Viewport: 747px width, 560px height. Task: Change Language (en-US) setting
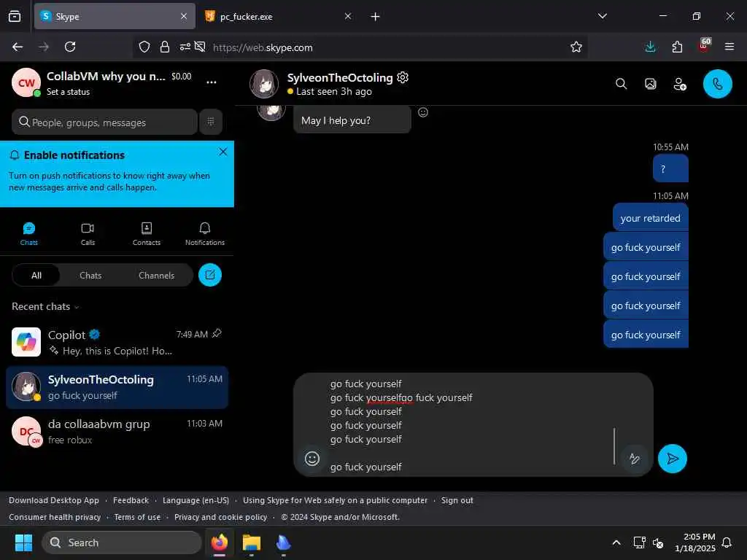click(196, 500)
